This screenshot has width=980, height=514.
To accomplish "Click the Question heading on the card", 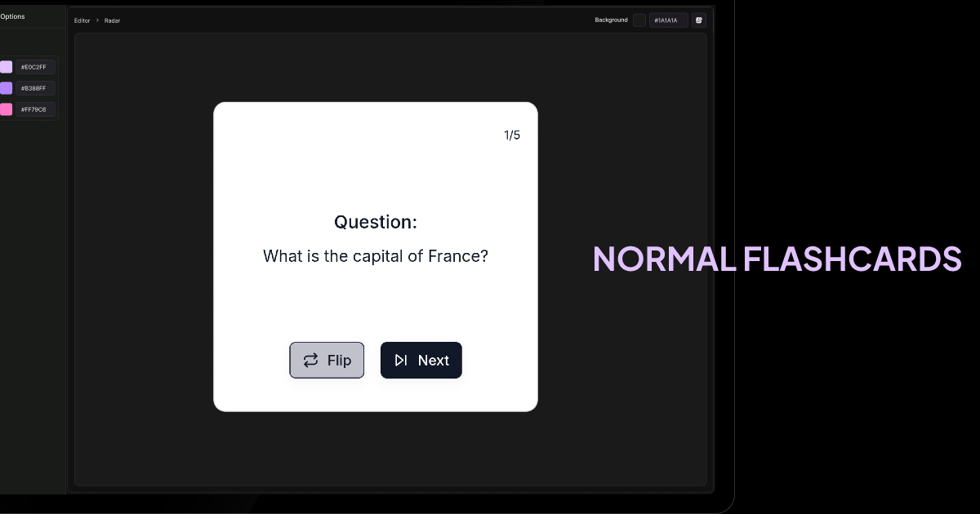I will [375, 221].
